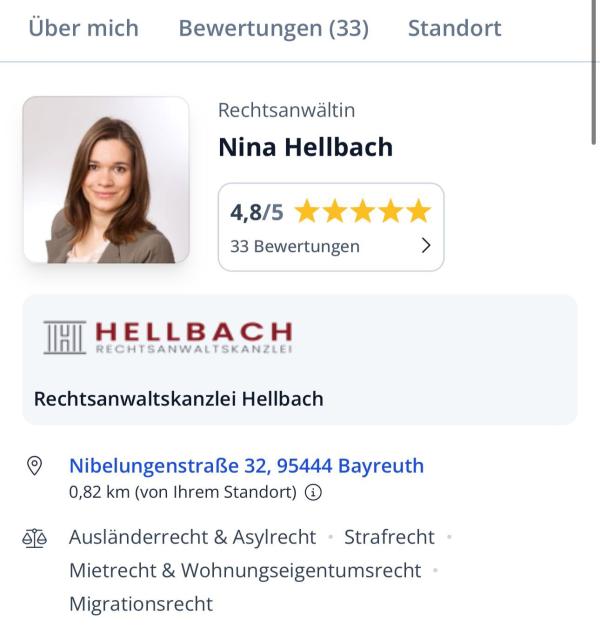This screenshot has width=600, height=633.
Task: Go to the Standort tab
Action: (454, 28)
